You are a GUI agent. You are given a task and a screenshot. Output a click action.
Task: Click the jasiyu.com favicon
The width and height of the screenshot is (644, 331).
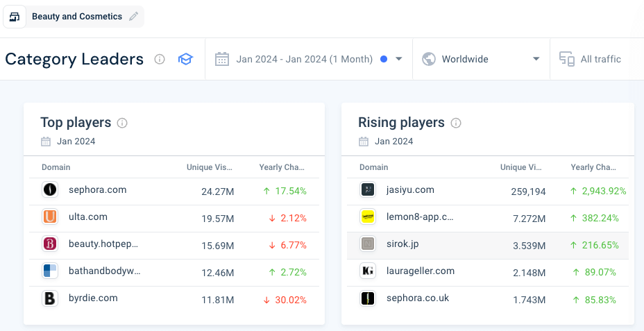tap(368, 189)
